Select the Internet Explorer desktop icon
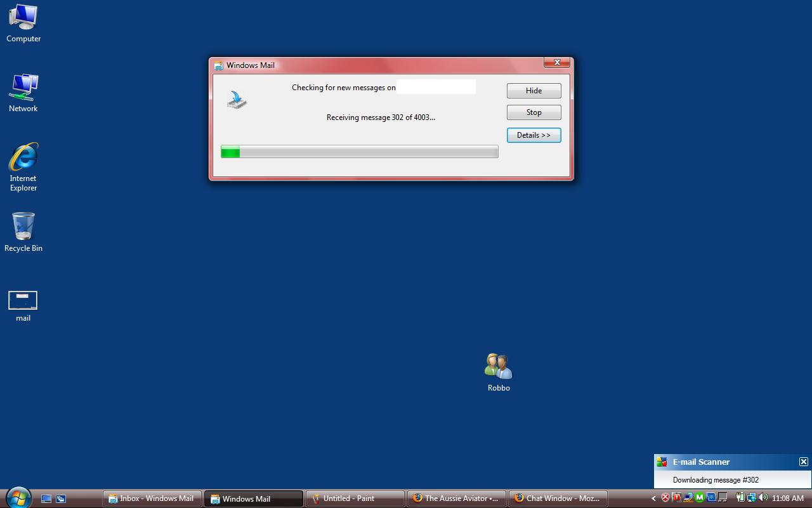The width and height of the screenshot is (812, 508). (x=23, y=167)
